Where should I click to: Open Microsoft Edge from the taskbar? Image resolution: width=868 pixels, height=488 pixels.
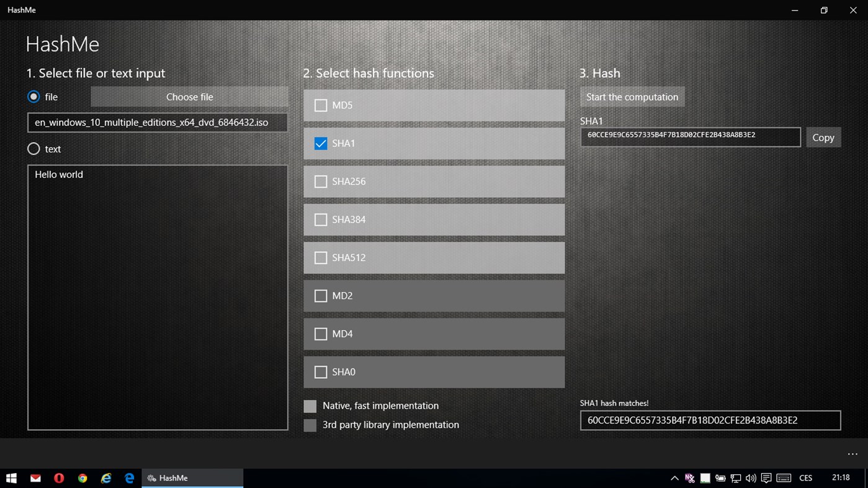coord(130,478)
